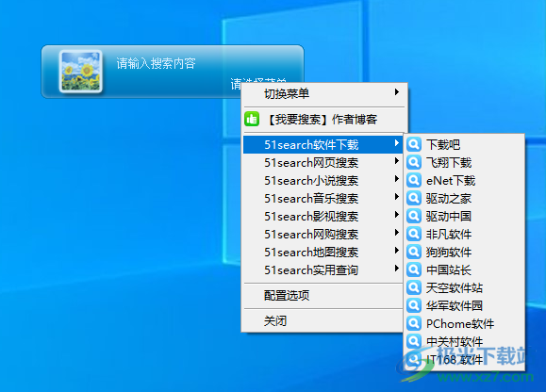The image size is (546, 392).
Task: Click the search icon beside 驱动中国
Action: (x=414, y=216)
